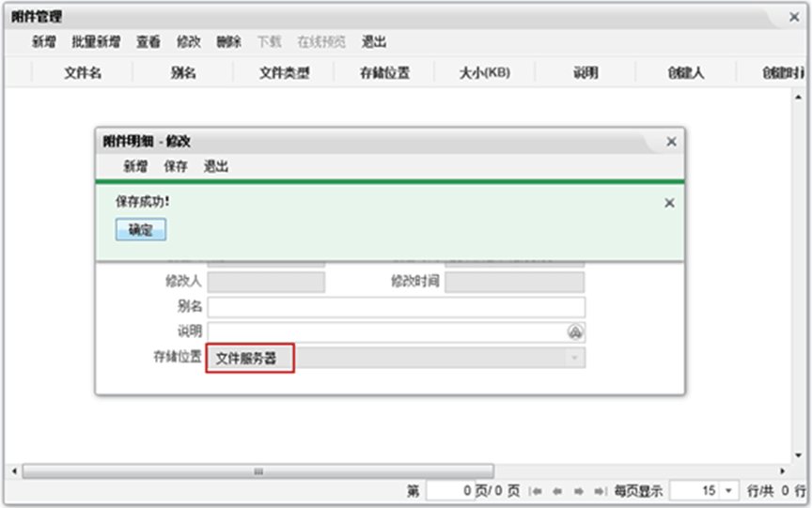
Task: Click the 确定 button
Action: [141, 230]
